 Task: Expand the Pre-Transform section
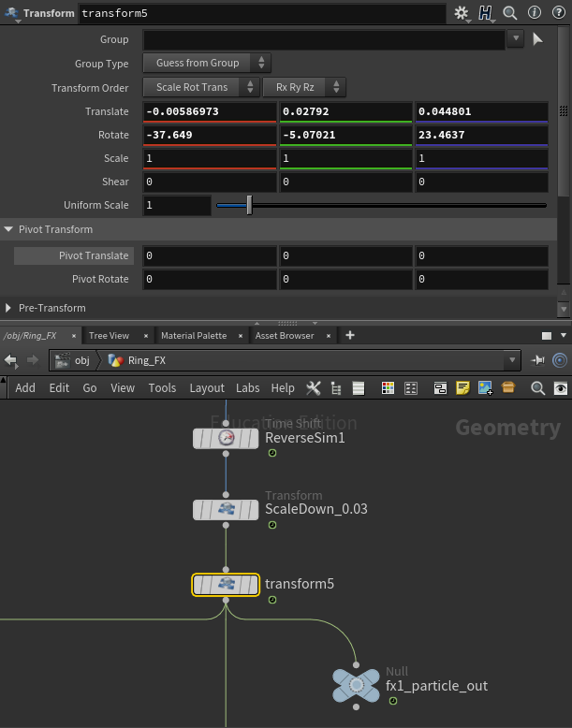click(x=7, y=308)
